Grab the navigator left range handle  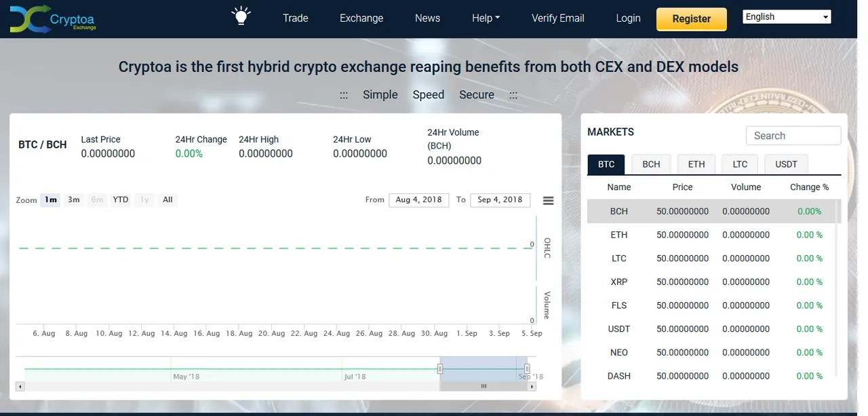440,368
